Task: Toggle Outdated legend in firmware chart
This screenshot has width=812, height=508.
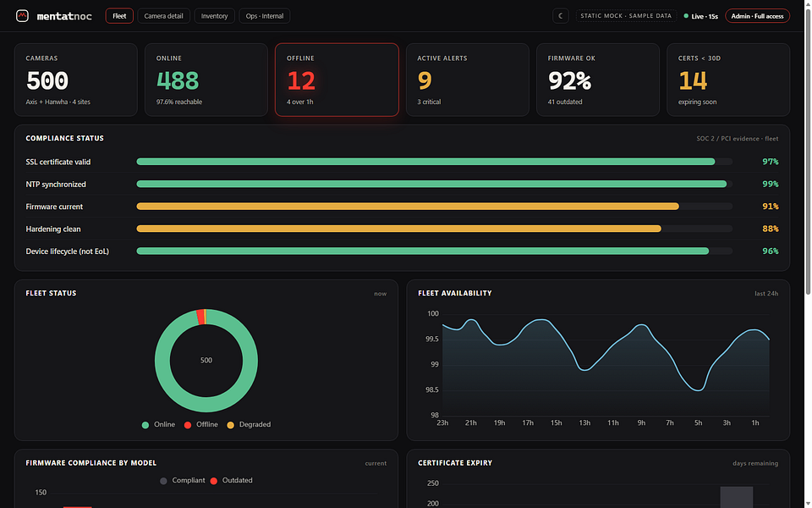Action: click(232, 481)
